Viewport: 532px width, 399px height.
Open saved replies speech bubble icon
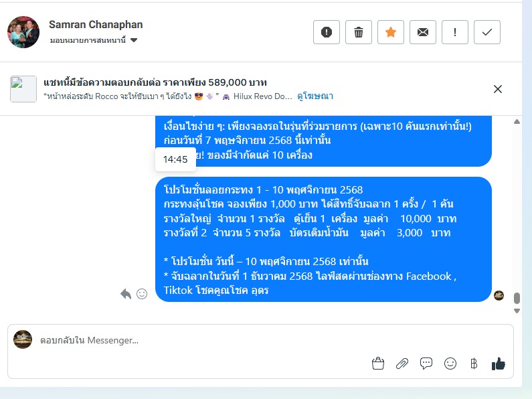click(x=426, y=364)
